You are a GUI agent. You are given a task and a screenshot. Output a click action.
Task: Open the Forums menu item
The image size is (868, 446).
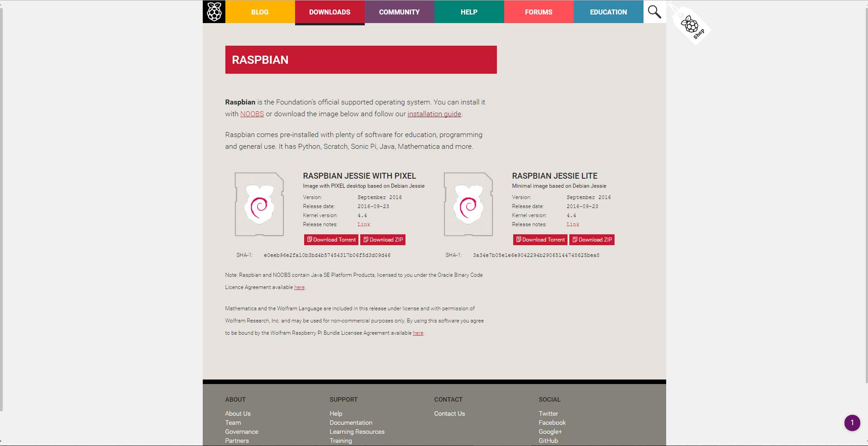539,12
